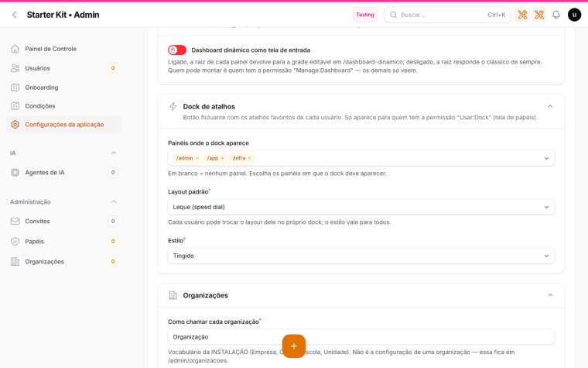Click the Onboarding map icon
588x368 pixels.
(15, 88)
